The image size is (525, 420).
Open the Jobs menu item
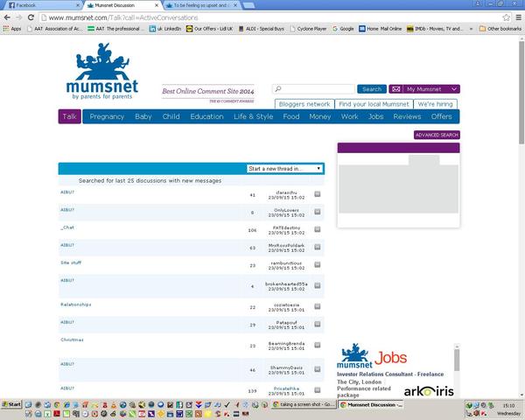[375, 116]
